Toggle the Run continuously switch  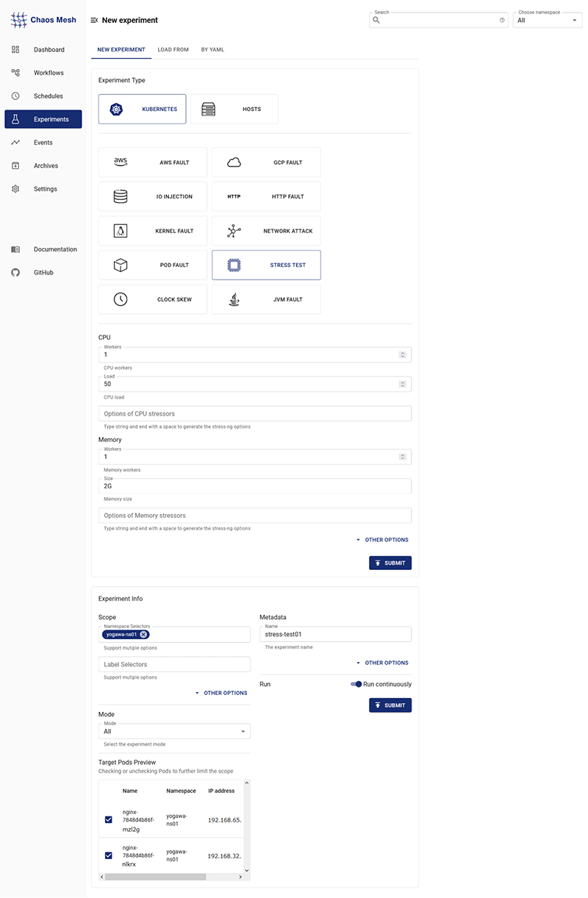tap(356, 684)
